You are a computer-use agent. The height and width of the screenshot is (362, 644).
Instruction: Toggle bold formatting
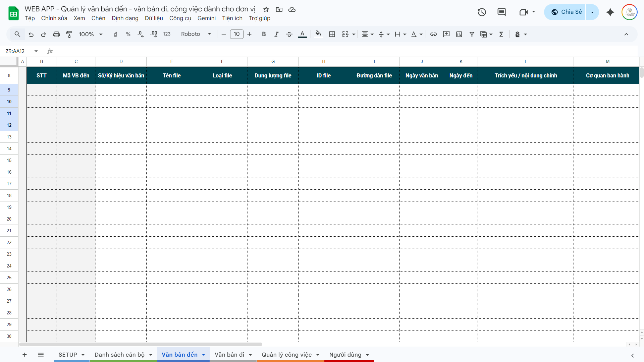point(264,34)
